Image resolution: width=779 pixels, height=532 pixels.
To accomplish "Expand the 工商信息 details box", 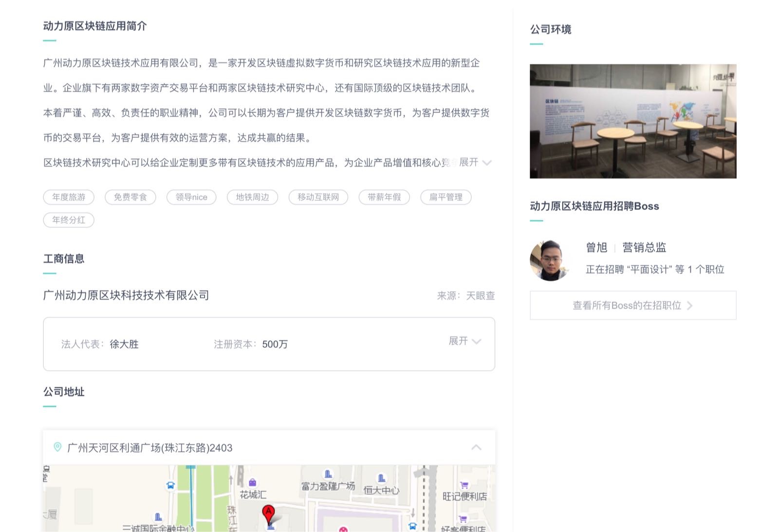I will pos(464,341).
